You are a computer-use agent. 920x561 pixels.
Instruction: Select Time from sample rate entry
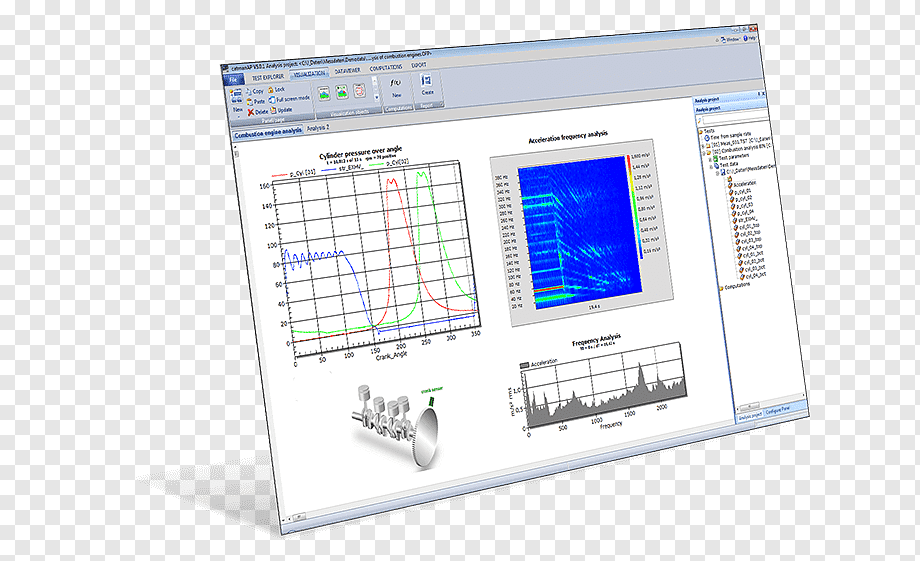pos(731,136)
